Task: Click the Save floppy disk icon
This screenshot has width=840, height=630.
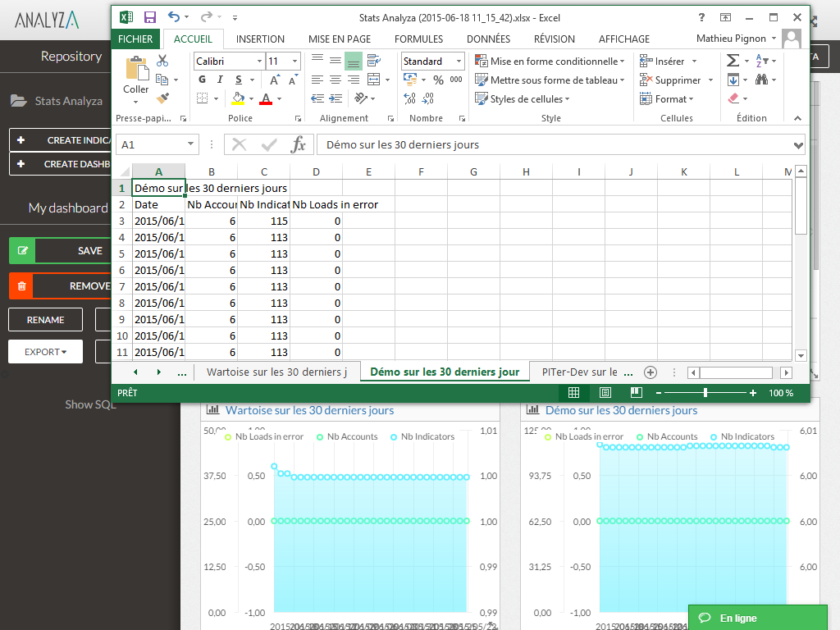Action: pos(149,17)
